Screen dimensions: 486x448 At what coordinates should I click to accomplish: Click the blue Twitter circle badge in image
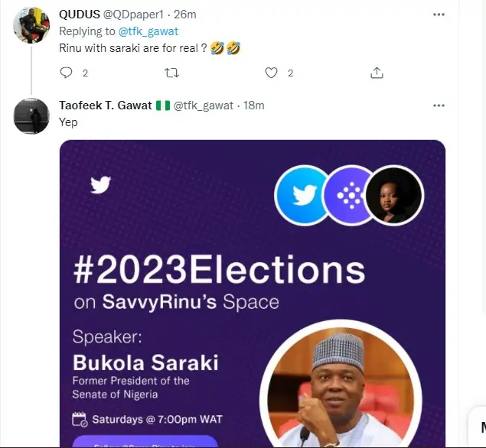pos(303,194)
